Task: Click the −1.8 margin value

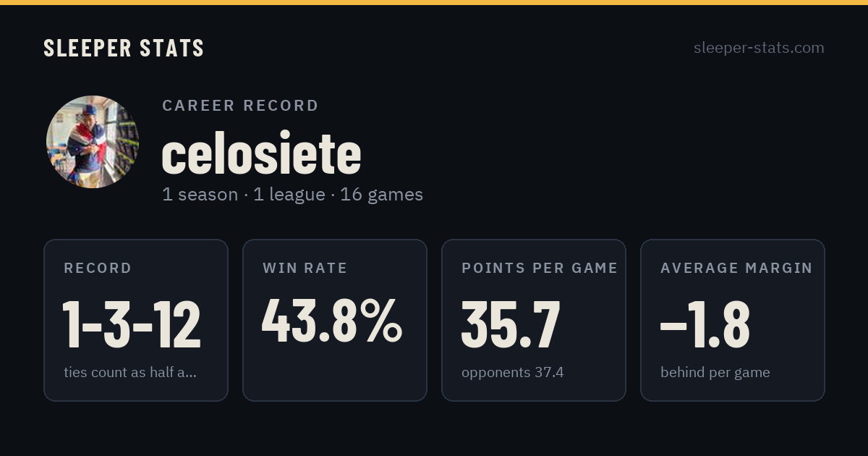Action: click(705, 324)
